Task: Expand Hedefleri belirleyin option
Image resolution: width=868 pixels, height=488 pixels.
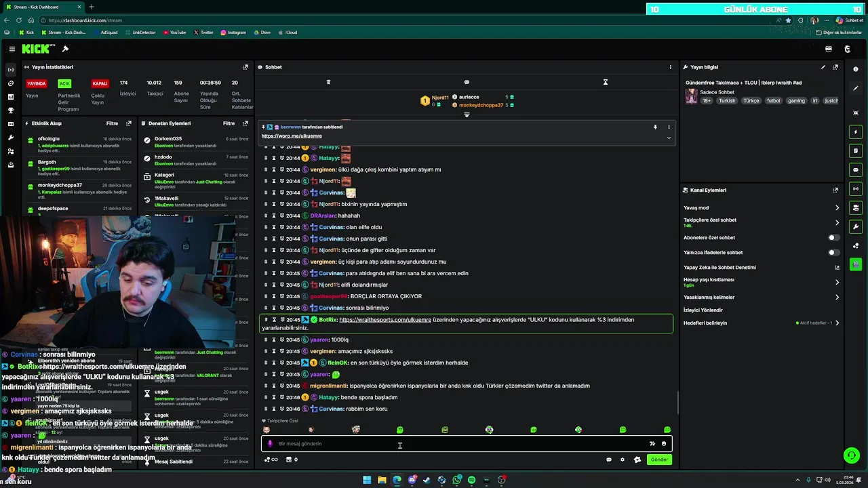Action: coord(837,323)
